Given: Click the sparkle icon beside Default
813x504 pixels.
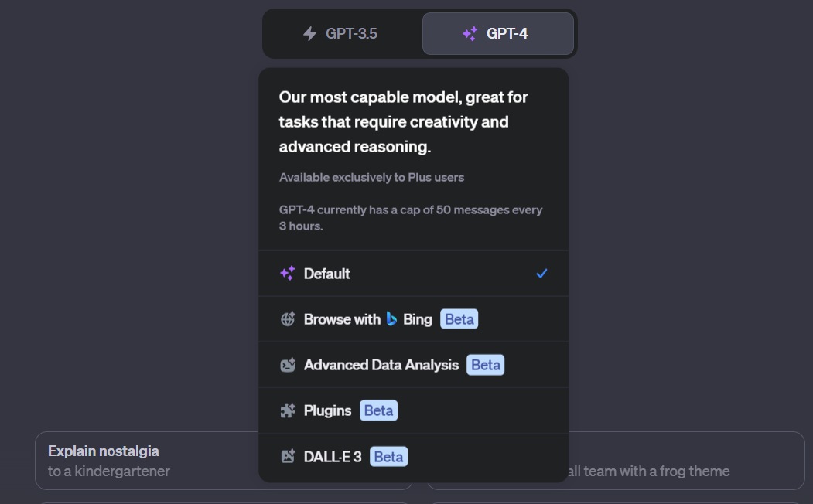Looking at the screenshot, I should tap(288, 273).
